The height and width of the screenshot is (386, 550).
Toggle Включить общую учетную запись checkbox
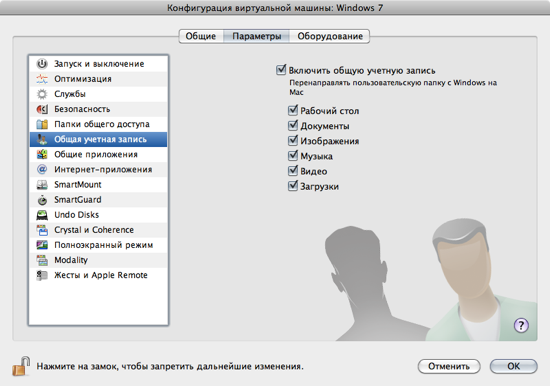coord(281,70)
